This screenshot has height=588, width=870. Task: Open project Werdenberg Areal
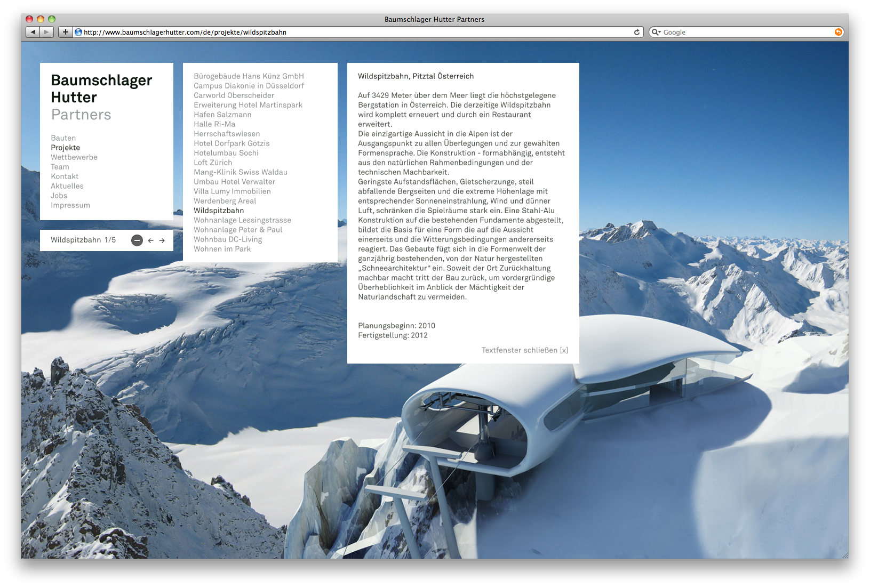(x=225, y=201)
